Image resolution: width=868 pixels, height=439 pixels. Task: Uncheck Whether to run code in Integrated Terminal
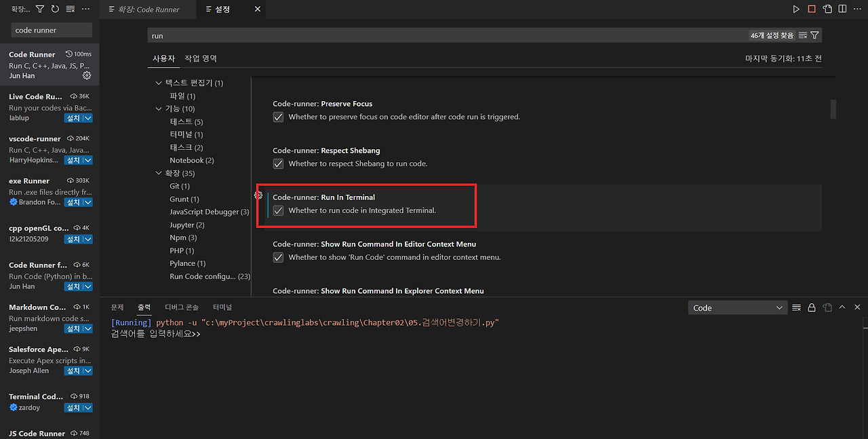click(278, 210)
